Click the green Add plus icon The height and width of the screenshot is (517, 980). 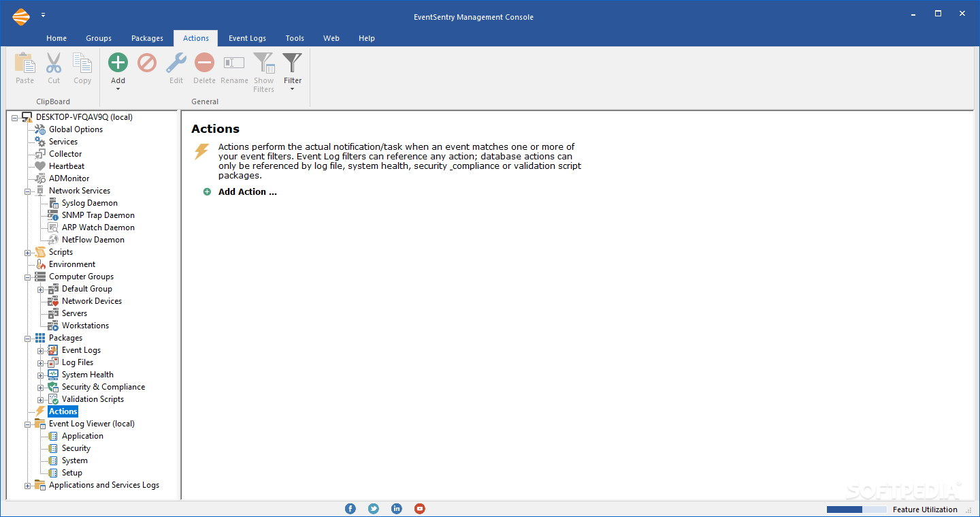point(118,63)
